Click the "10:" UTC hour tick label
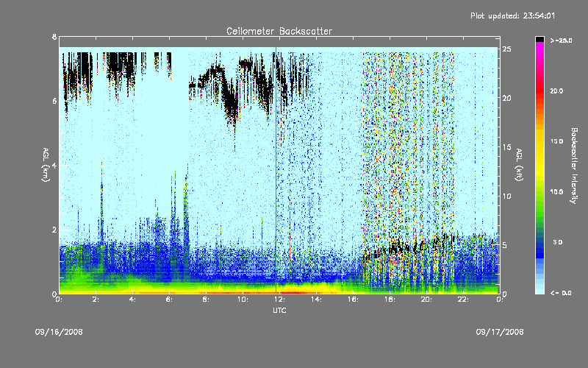This screenshot has width=588, height=368. pyautogui.click(x=243, y=300)
